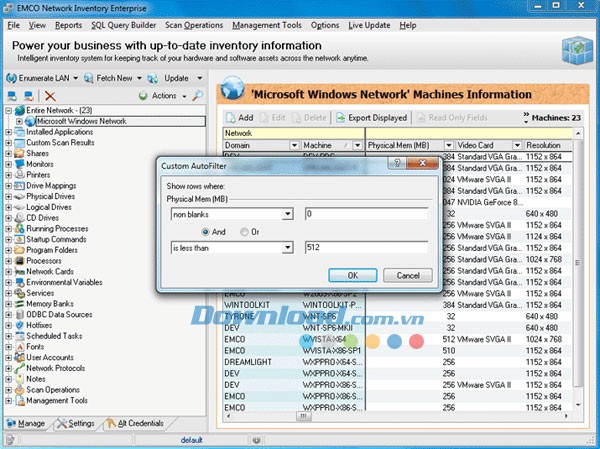The height and width of the screenshot is (449, 600).
Task: Open the Enumerate LAN dropdown arrow
Action: tap(75, 78)
